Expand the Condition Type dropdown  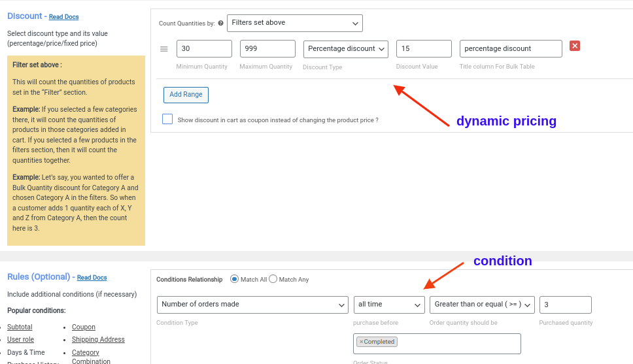click(x=252, y=305)
